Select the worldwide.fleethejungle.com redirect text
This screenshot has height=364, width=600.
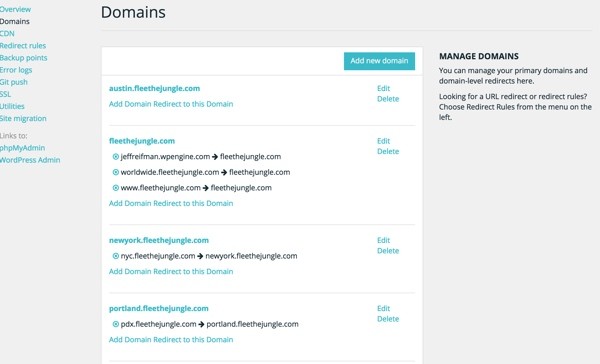205,172
